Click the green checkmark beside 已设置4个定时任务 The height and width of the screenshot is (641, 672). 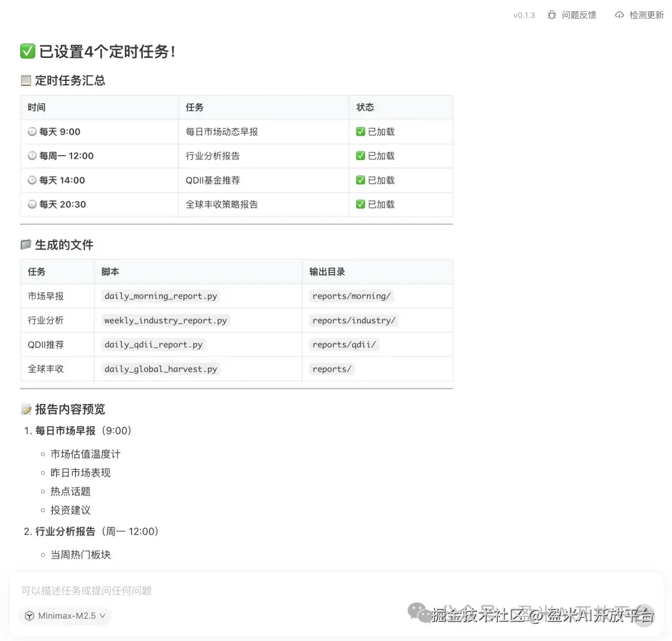click(27, 52)
